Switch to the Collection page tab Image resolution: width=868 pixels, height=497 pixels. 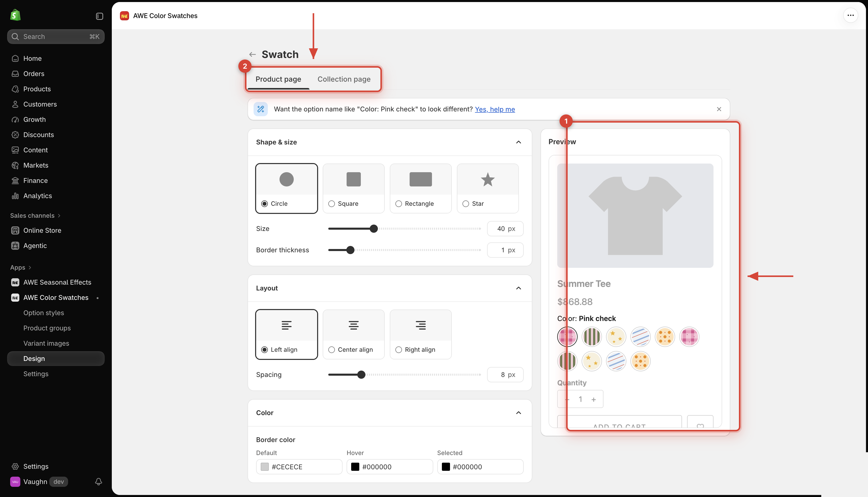[344, 79]
